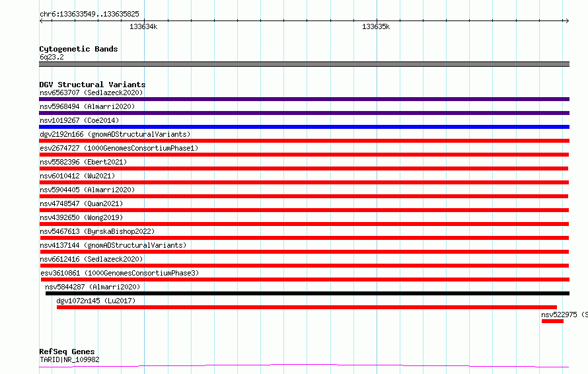
Task: Select the red bar for nsv5904405
Action: (303, 196)
